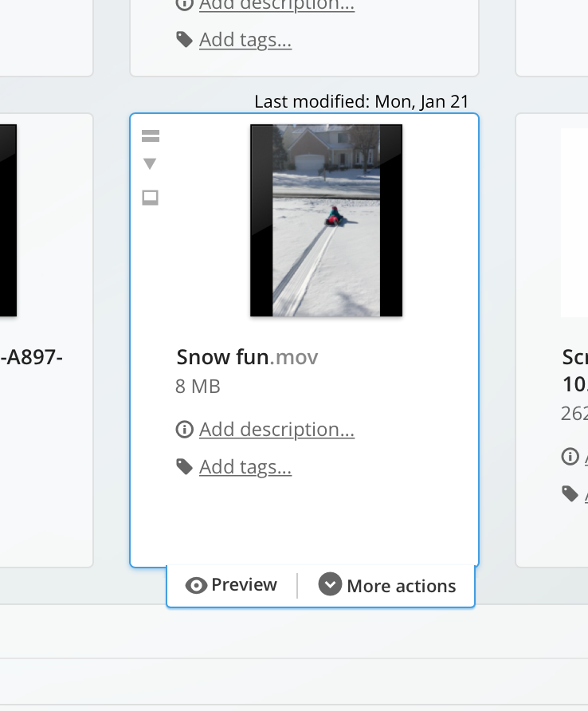Image resolution: width=588 pixels, height=711 pixels.
Task: Expand the down triangle on Snow fun card
Action: point(150,163)
